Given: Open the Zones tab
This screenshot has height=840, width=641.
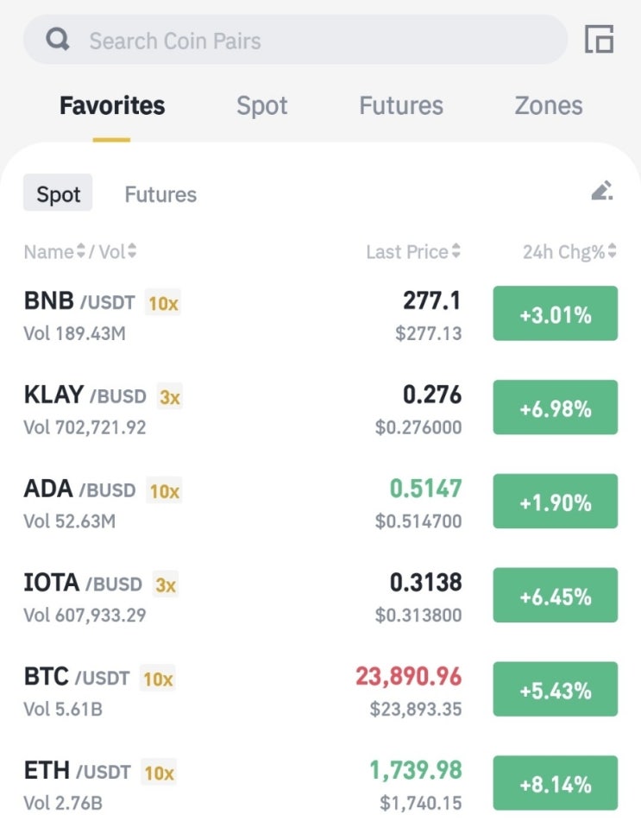Looking at the screenshot, I should (549, 105).
